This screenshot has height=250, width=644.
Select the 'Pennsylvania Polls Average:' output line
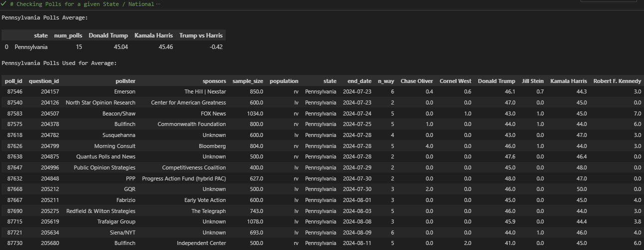(45, 17)
